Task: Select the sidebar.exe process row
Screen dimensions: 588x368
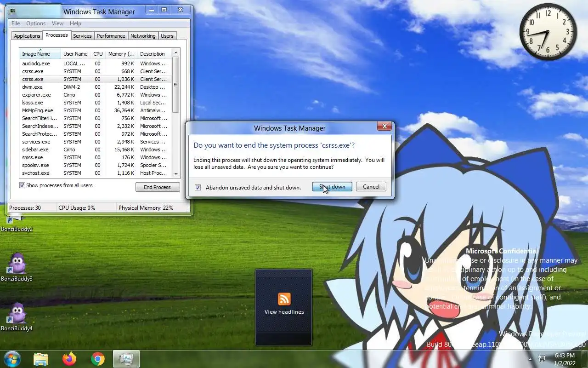Action: [96, 149]
